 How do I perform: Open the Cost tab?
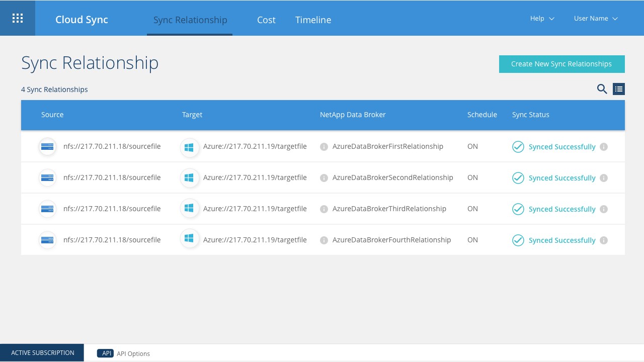coord(266,20)
